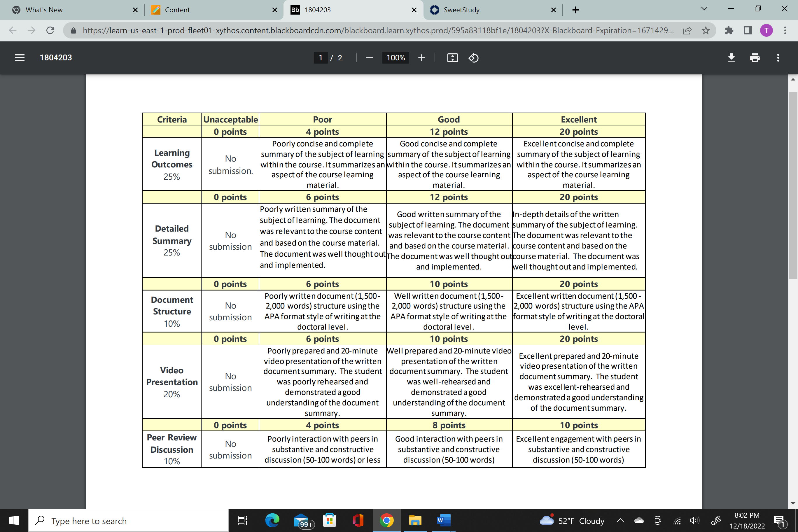
Task: Show hidden system tray icons
Action: pos(620,520)
